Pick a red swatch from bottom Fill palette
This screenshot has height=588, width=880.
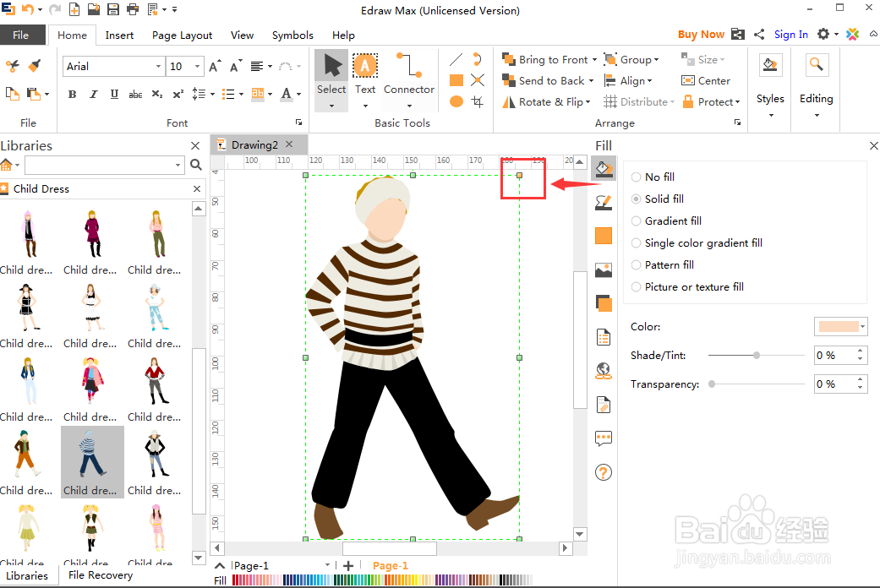[235, 580]
